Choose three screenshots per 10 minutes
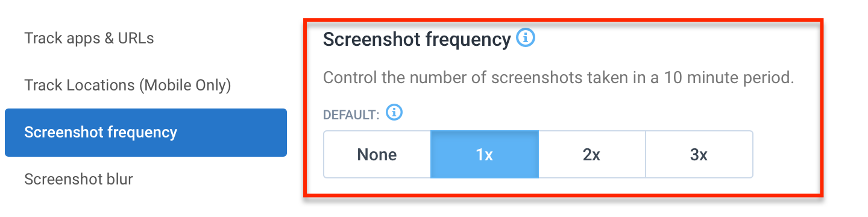This screenshot has width=868, height=217. coord(699,155)
